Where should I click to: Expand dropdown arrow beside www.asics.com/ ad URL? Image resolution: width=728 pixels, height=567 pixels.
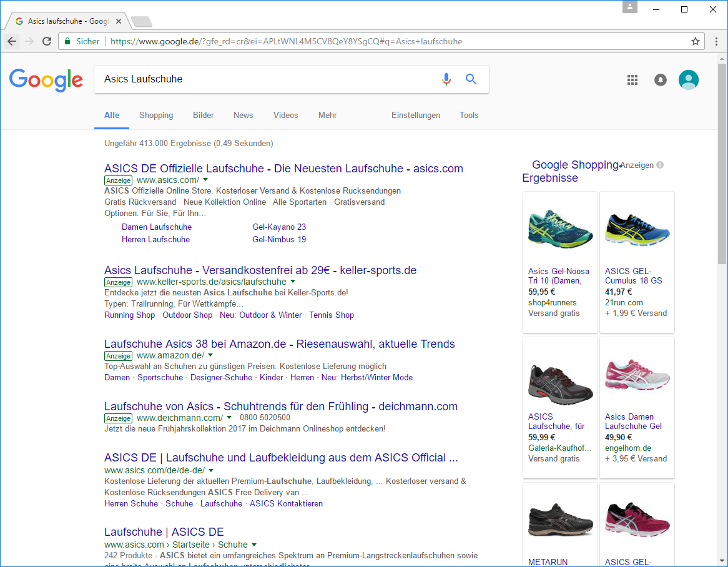tap(205, 180)
